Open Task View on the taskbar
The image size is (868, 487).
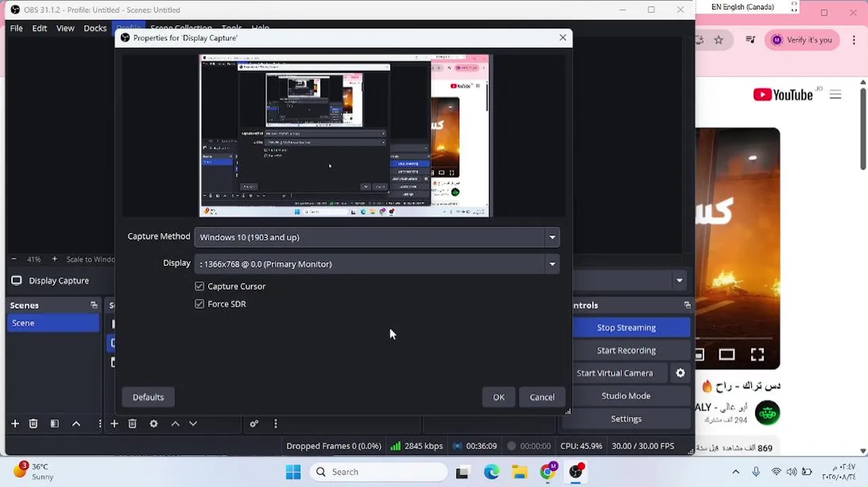(462, 472)
